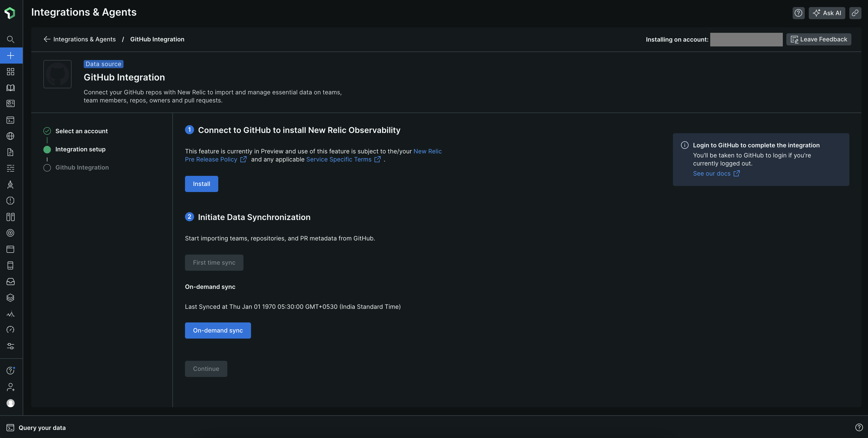Click the Leave Feedback button
This screenshot has width=868, height=438.
point(819,39)
